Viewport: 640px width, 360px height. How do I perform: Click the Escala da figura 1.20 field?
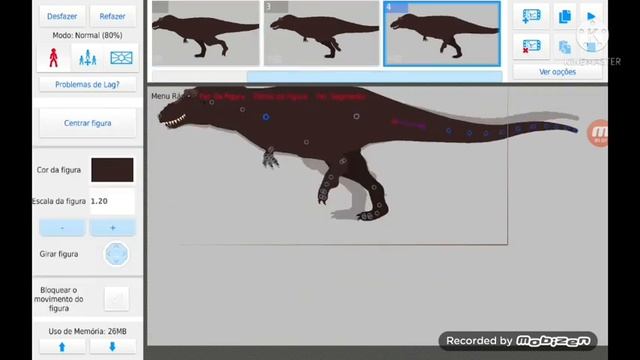[112, 201]
